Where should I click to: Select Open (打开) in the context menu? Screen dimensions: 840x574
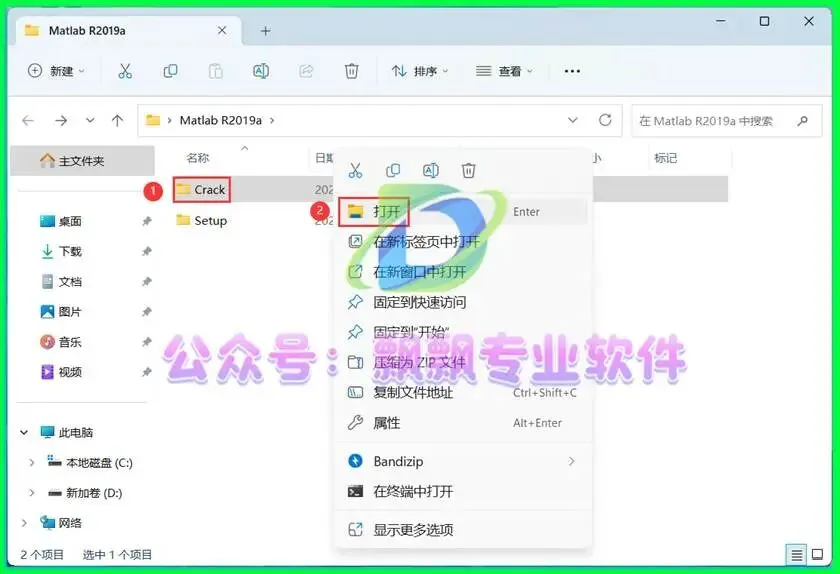click(463, 212)
